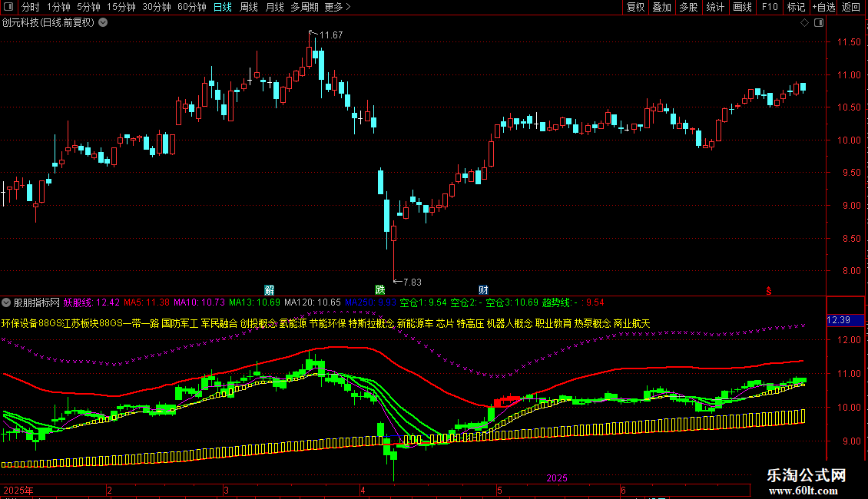The image size is (868, 499).
Task: Click 返回 to go back
Action: coord(851,7)
